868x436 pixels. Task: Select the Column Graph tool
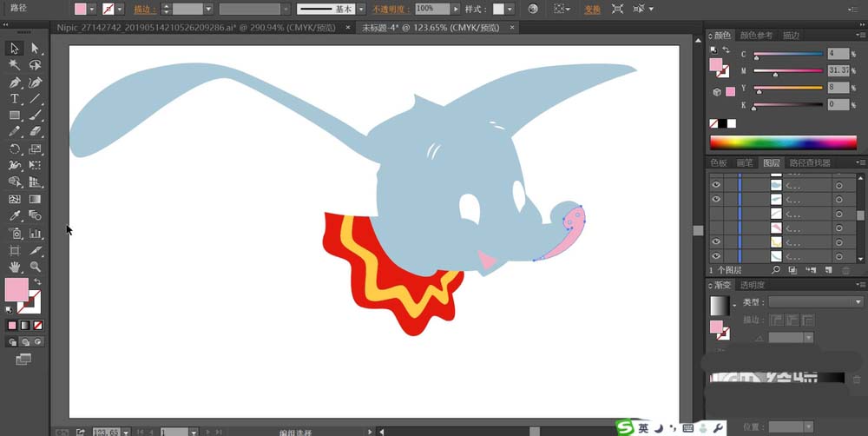35,234
